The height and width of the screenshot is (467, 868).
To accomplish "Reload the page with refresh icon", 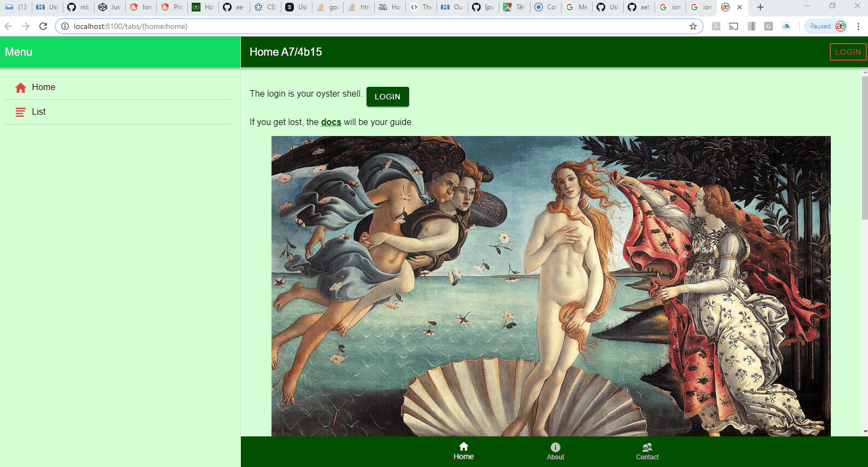I will 43,26.
